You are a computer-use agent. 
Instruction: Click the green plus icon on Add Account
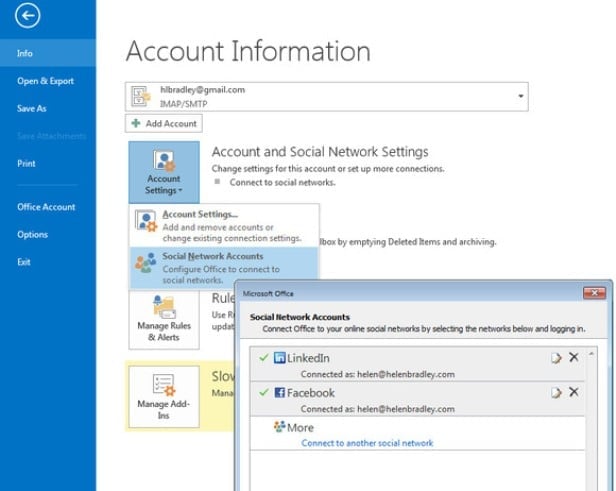coord(136,123)
